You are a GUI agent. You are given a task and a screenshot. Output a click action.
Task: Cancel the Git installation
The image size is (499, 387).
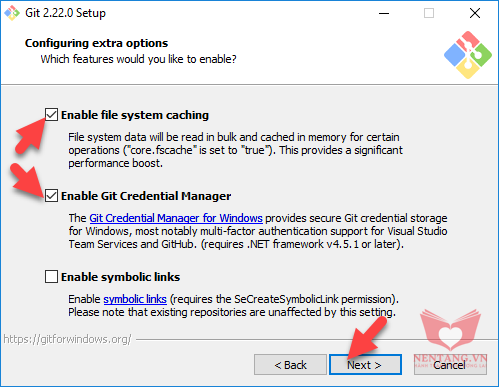click(450, 365)
